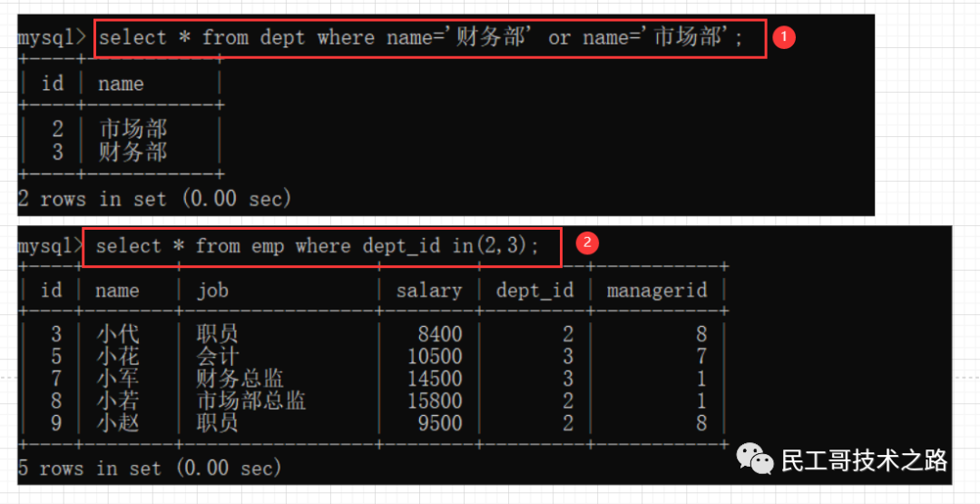The width and height of the screenshot is (980, 504).
Task: Select the name cell 小花
Action: pyautogui.click(x=117, y=356)
